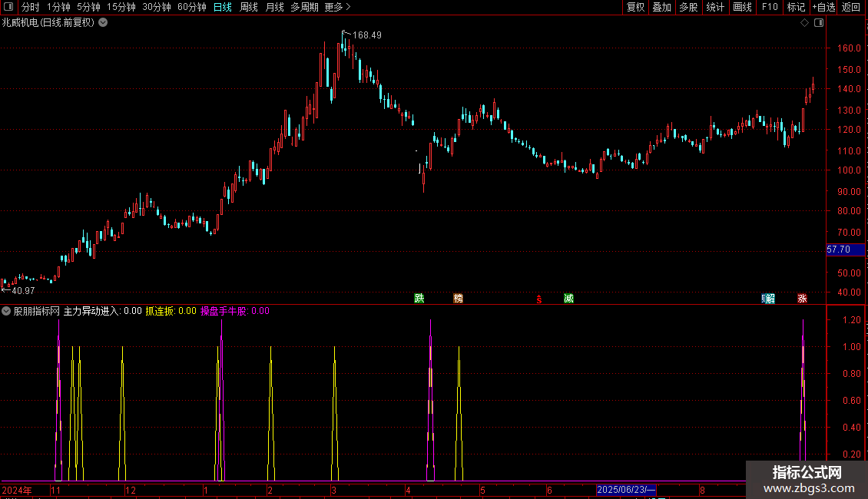Click the green 跌 event marker

tap(419, 298)
